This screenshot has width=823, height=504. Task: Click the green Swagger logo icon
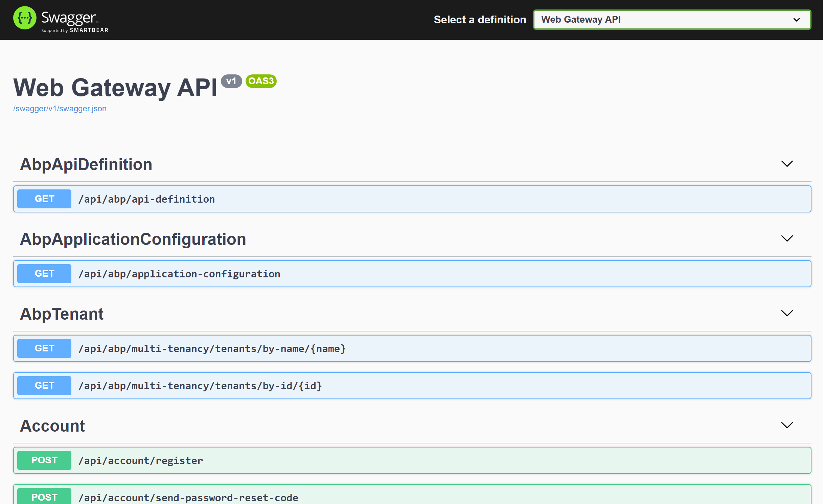[25, 18]
